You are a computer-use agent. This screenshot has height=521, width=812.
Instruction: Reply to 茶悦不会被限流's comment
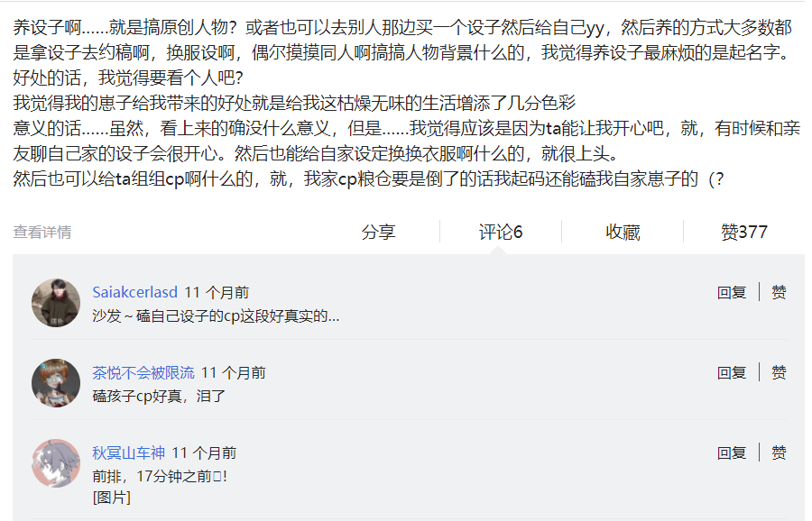(731, 372)
